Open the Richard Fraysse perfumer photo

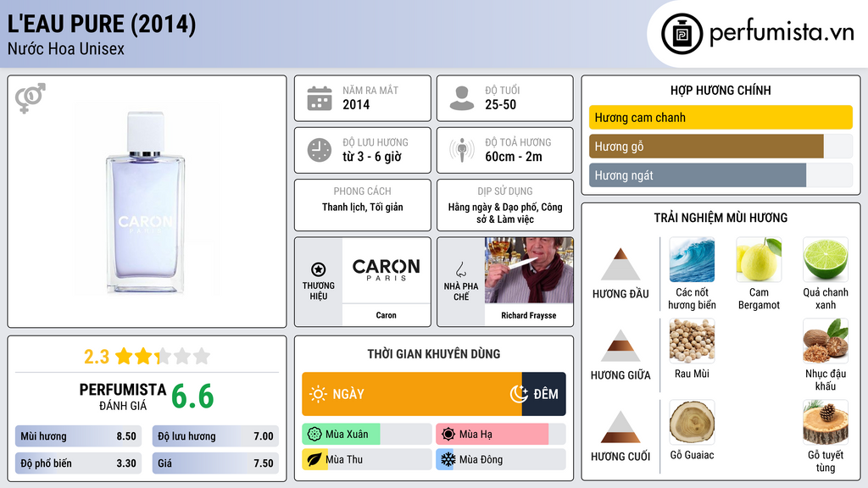tap(529, 270)
